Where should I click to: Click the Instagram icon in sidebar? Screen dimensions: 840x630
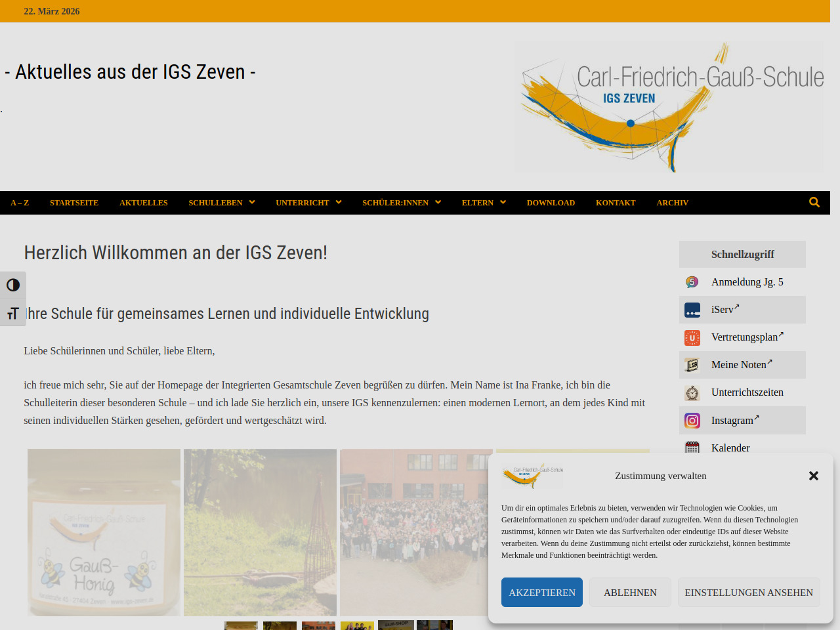(692, 421)
